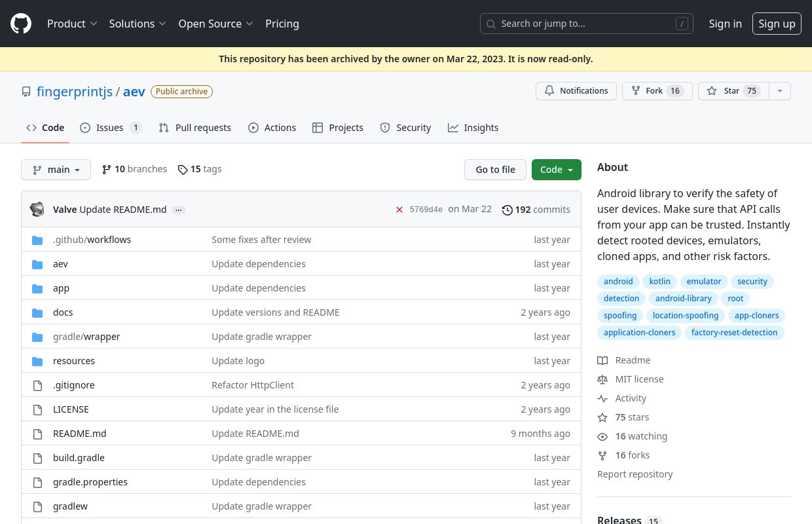
Task: Click the aev folder icon
Action: coord(37,264)
